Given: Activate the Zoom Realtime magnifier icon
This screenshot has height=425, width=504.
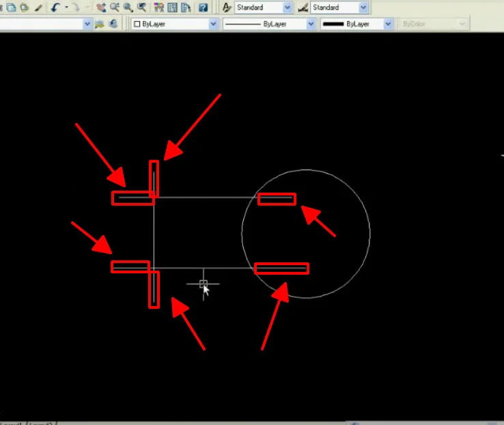Looking at the screenshot, I should (115, 7).
